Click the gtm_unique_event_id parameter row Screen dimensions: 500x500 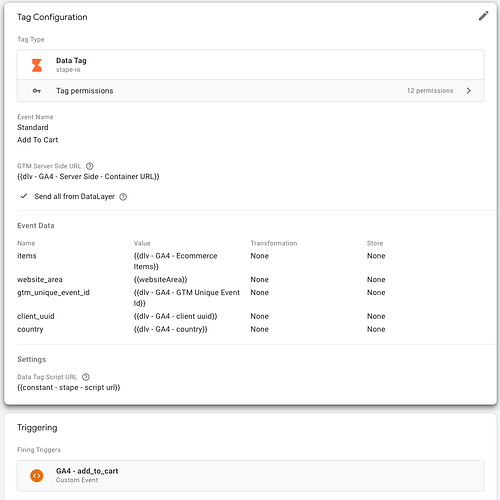(x=250, y=298)
